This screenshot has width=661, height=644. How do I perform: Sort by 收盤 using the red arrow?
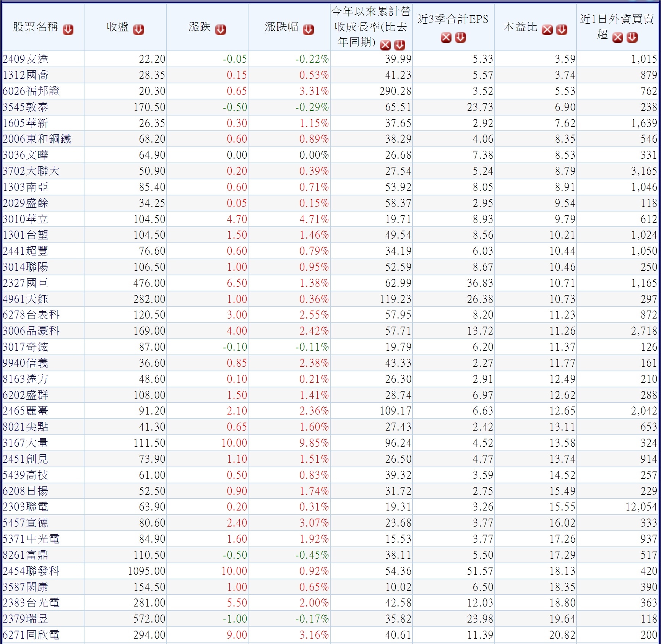[x=139, y=29]
